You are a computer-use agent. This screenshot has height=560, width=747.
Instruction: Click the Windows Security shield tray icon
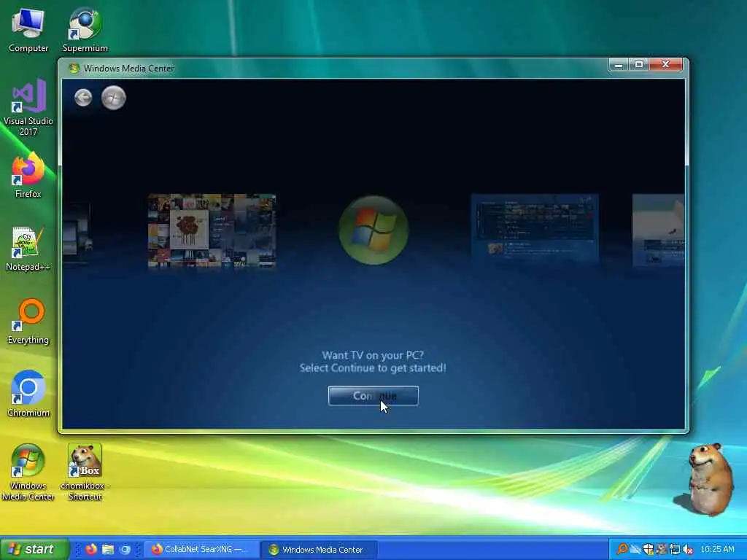click(x=649, y=549)
